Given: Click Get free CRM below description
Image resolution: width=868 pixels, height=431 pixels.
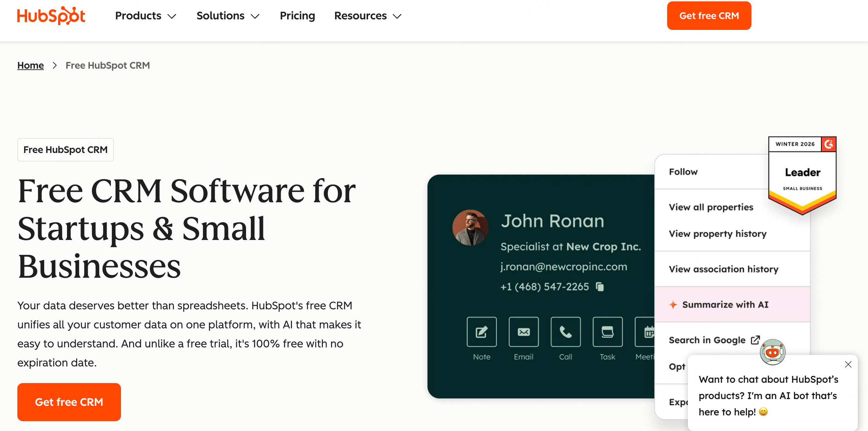Looking at the screenshot, I should coord(69,402).
